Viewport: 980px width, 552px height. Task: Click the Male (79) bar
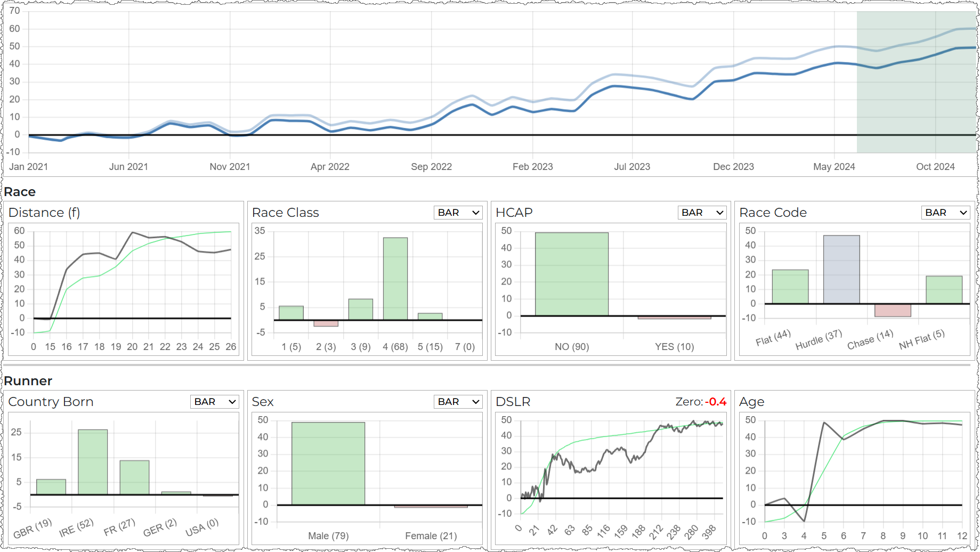pos(328,464)
